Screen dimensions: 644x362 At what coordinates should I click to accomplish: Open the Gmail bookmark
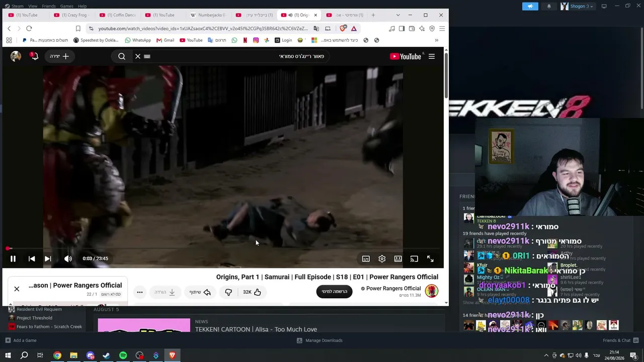[x=165, y=40]
